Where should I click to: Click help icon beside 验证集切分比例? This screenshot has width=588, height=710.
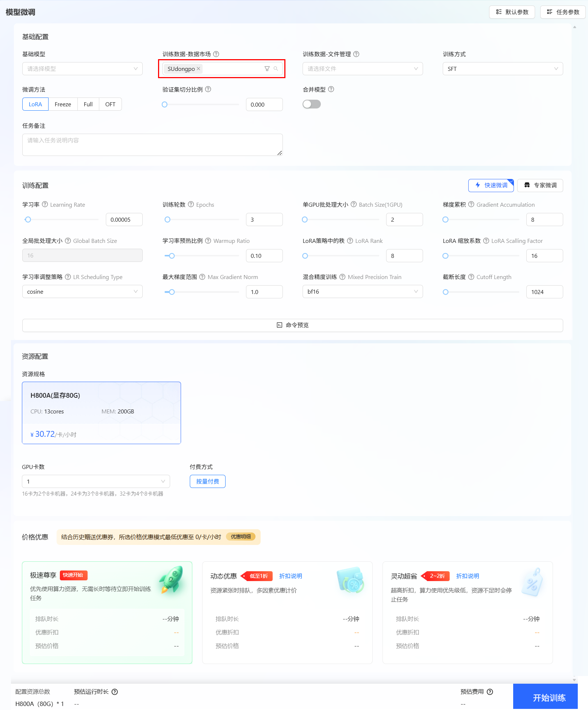tap(208, 89)
